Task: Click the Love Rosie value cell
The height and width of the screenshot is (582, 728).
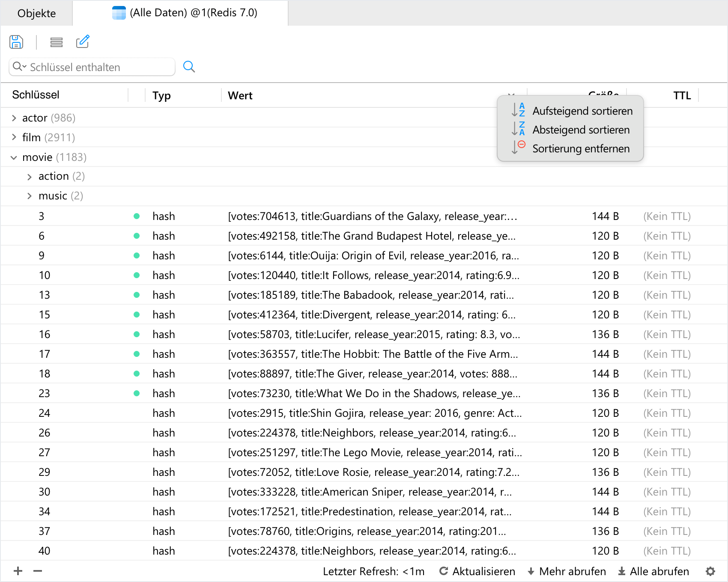Action: 374,472
